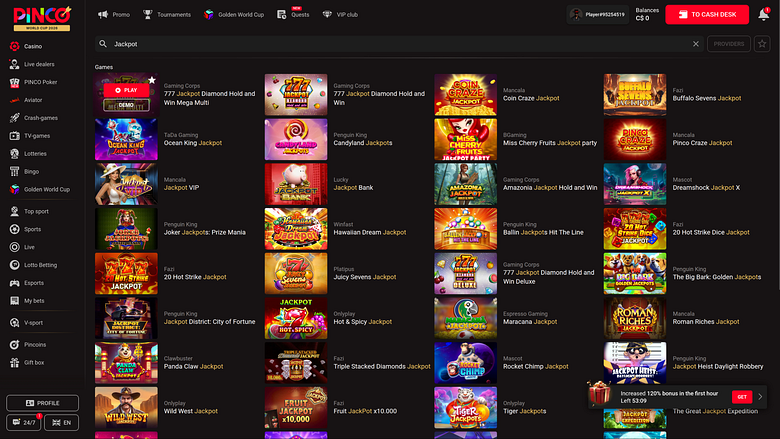Click GET bonus button

[x=742, y=397]
